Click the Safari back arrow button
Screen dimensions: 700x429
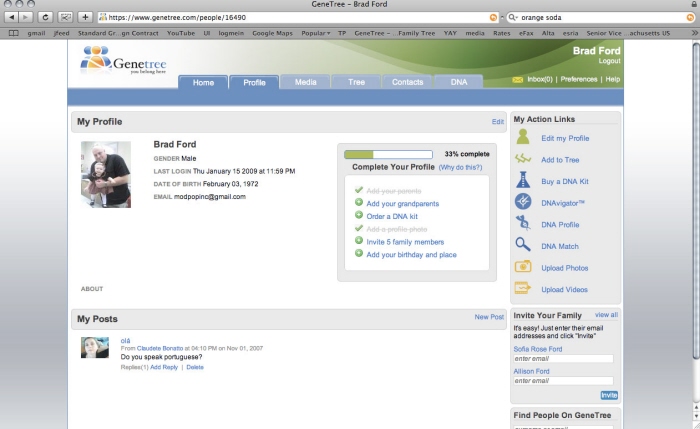point(11,17)
